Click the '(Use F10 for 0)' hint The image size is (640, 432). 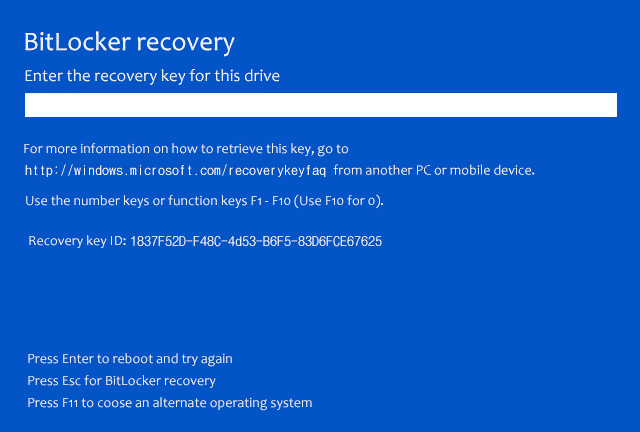(x=335, y=201)
